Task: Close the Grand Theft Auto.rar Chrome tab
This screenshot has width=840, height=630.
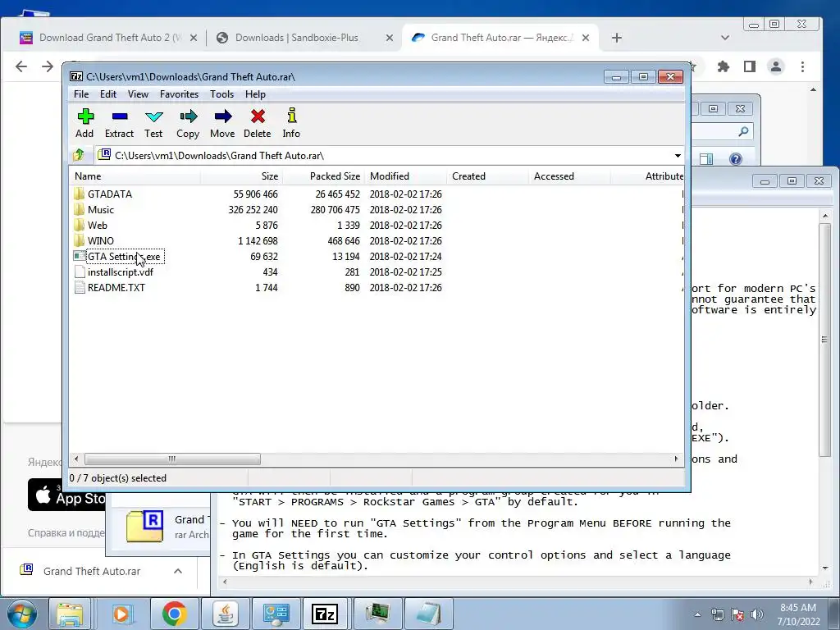Action: point(586,38)
